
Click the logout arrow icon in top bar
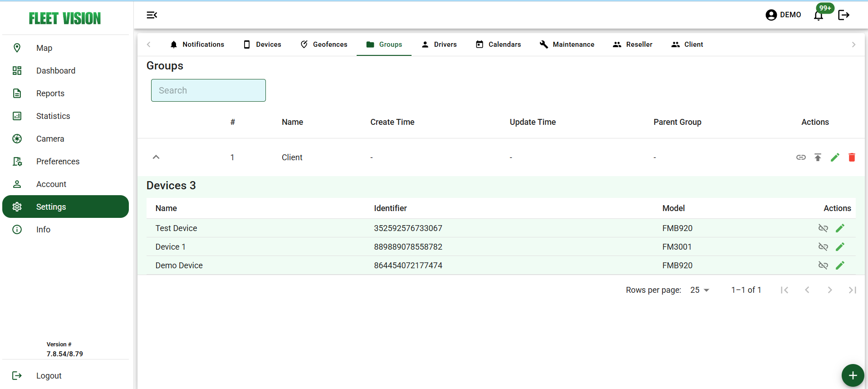point(844,15)
